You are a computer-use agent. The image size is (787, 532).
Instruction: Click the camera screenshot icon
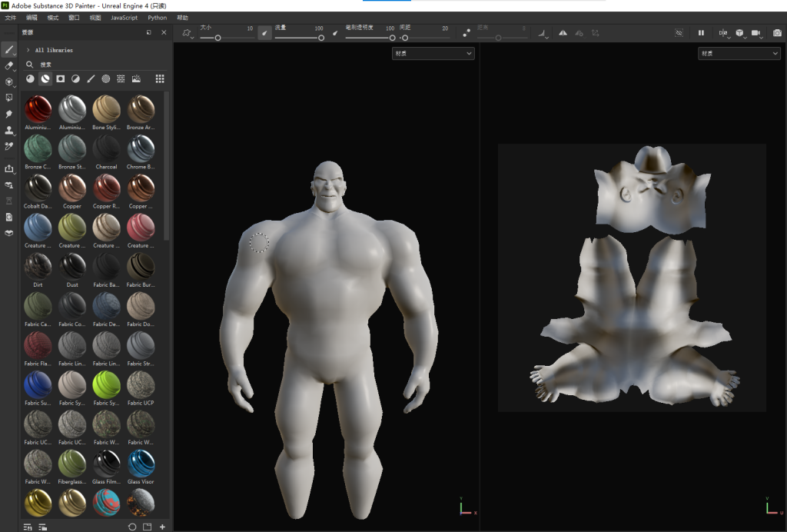(777, 33)
